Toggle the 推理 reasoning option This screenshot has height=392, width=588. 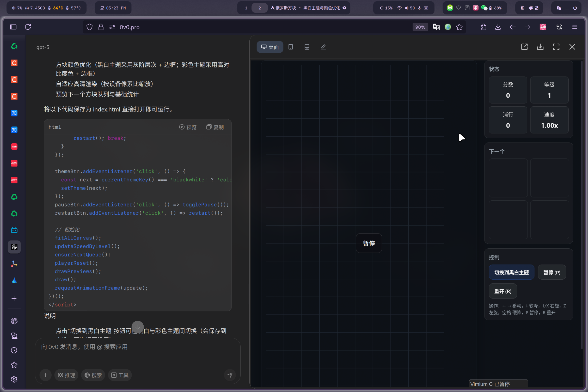(66, 375)
